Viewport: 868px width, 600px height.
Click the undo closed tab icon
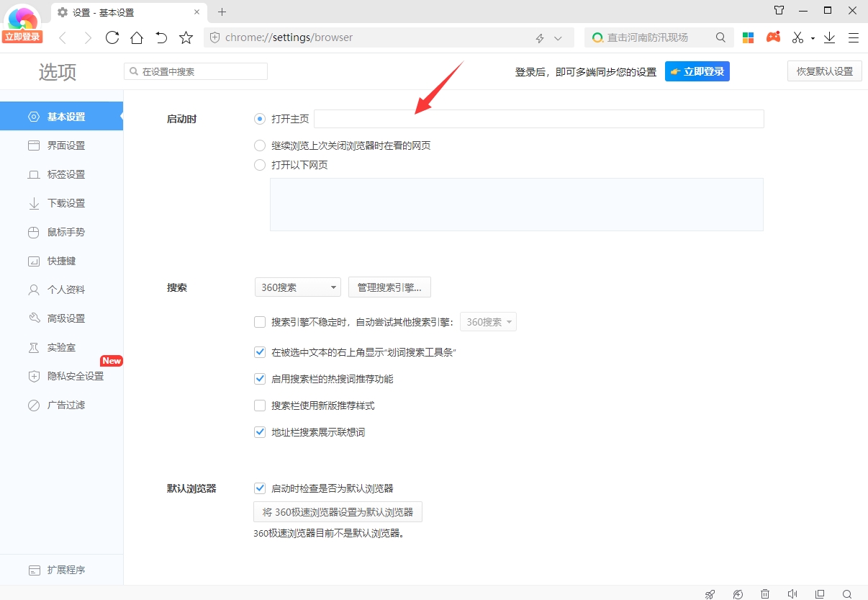coord(161,37)
